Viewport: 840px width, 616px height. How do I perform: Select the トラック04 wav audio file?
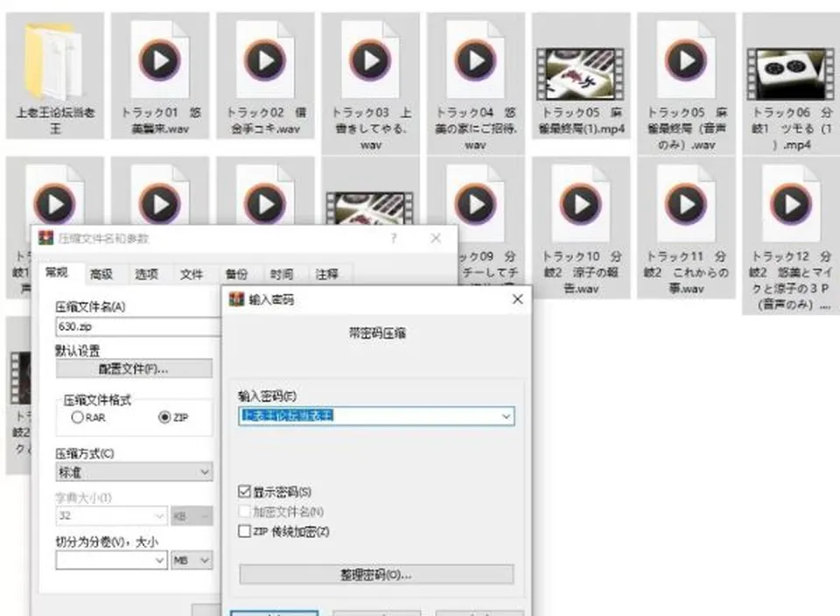click(x=475, y=60)
